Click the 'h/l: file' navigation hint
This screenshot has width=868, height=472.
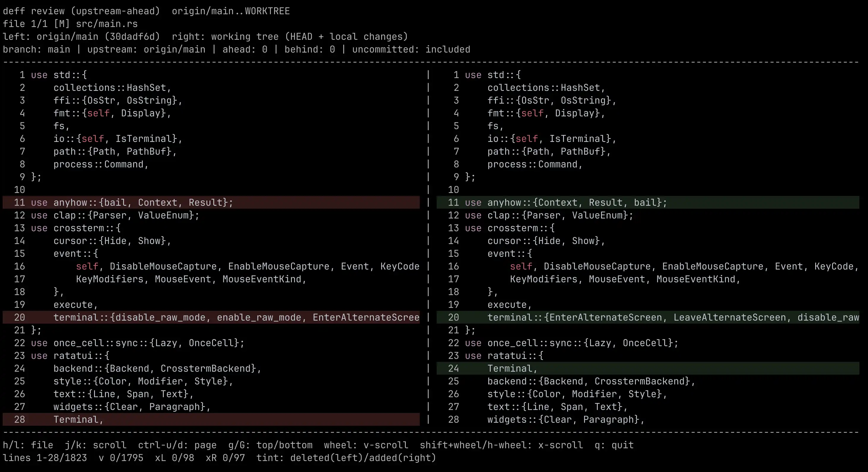(x=28, y=445)
